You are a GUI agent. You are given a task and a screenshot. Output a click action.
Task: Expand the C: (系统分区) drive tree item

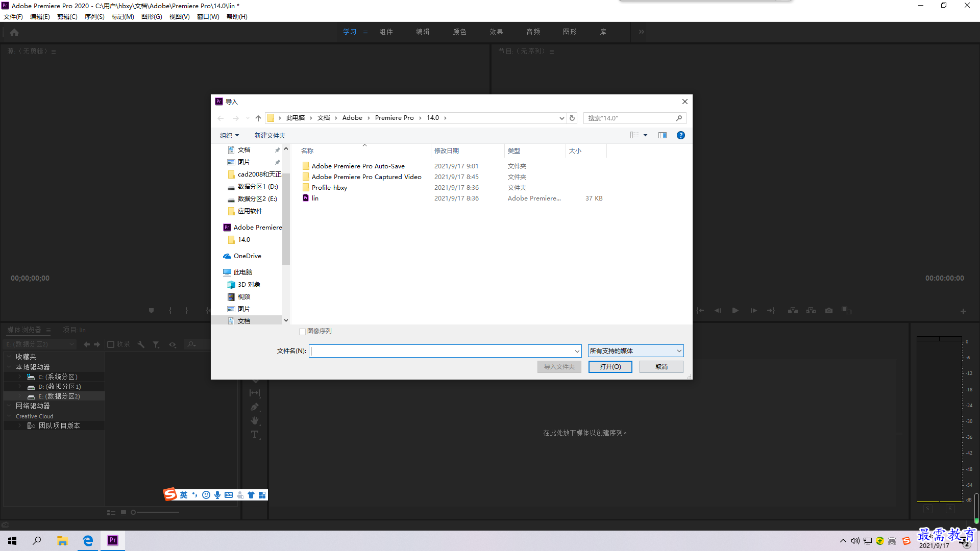(20, 377)
